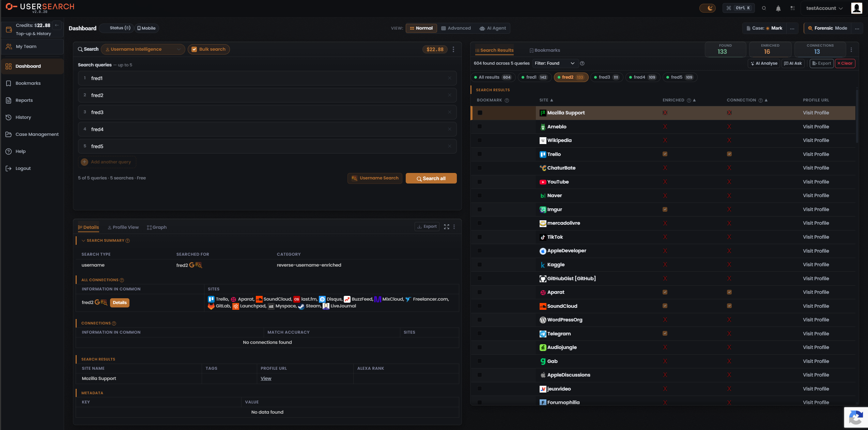Screen dimensions: 868x430
Task: Remove the fred1 query with its X
Action: click(x=450, y=78)
